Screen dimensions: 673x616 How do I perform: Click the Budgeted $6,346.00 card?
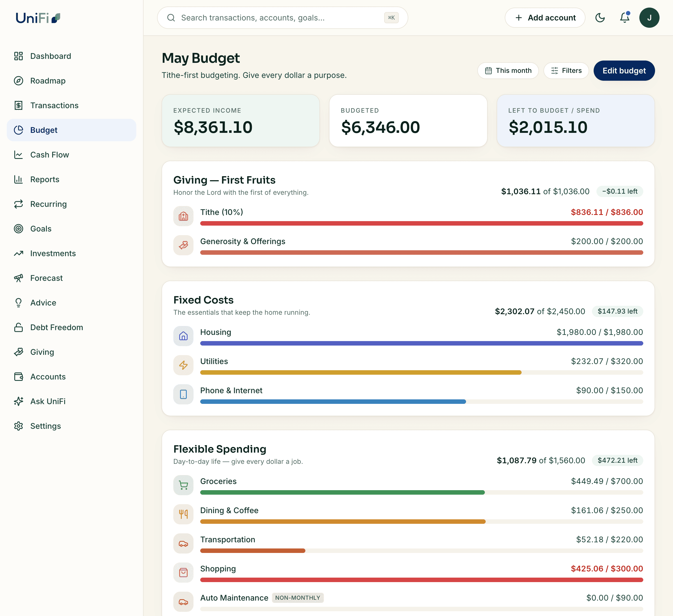[408, 121]
